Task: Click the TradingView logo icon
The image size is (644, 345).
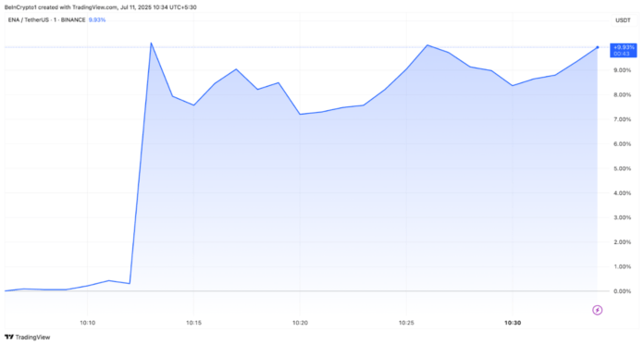Action: coord(8,338)
